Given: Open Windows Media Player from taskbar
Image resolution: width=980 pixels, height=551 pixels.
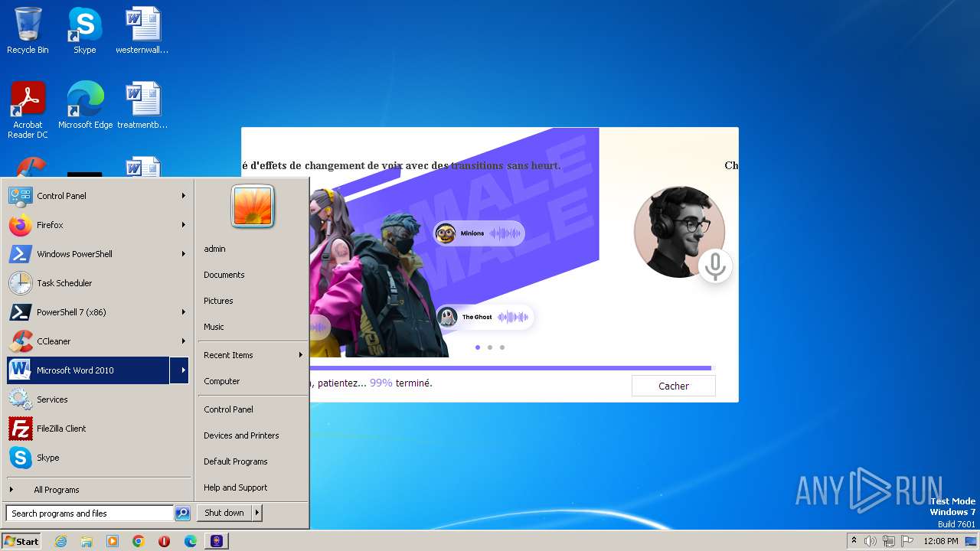Looking at the screenshot, I should click(113, 541).
